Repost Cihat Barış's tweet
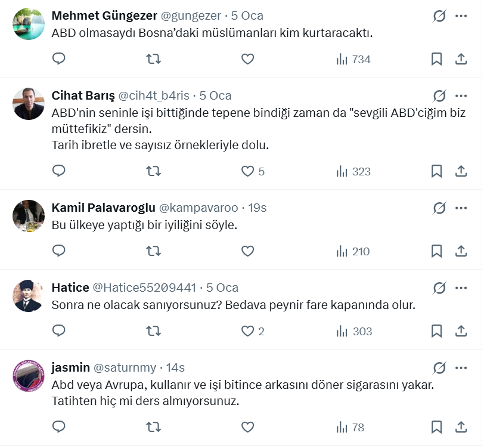Viewport: 484px width, 448px height. coord(153,171)
